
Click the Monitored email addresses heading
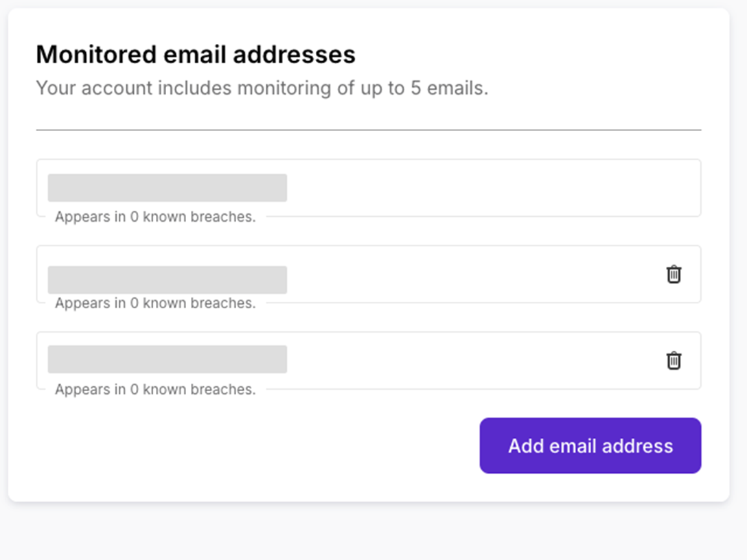(196, 54)
